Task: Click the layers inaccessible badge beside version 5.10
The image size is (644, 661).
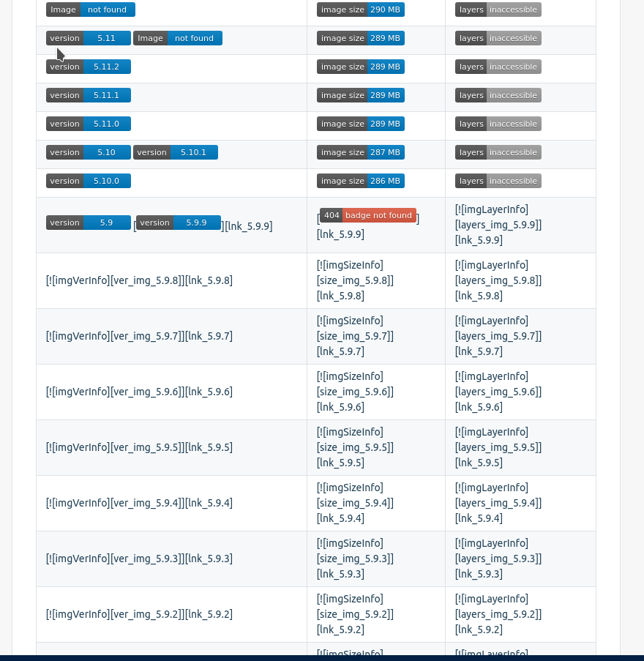Action: [498, 152]
